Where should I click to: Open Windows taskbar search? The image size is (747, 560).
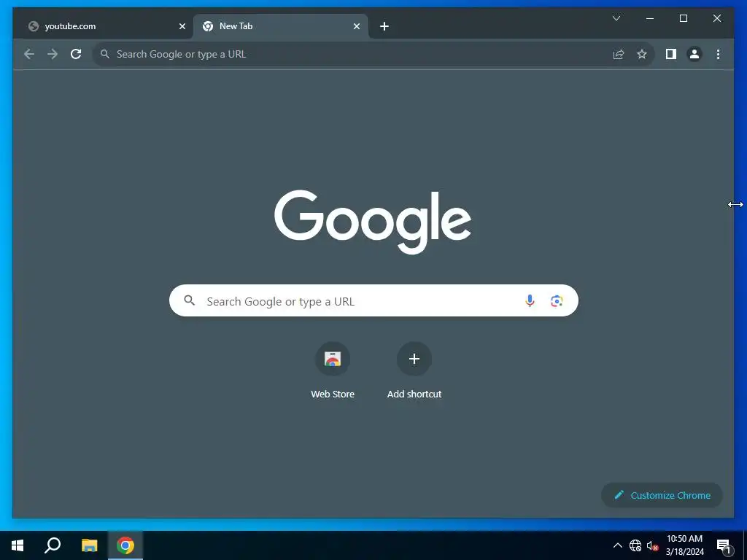click(53, 545)
